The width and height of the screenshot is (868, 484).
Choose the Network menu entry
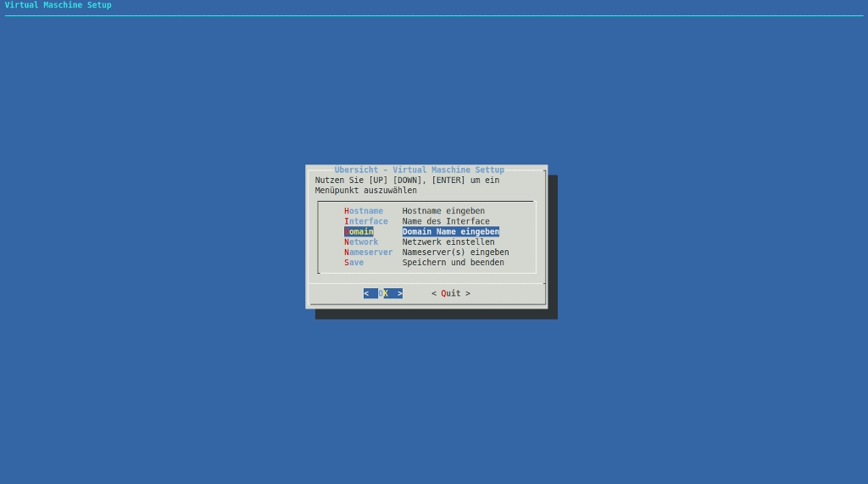(x=361, y=242)
